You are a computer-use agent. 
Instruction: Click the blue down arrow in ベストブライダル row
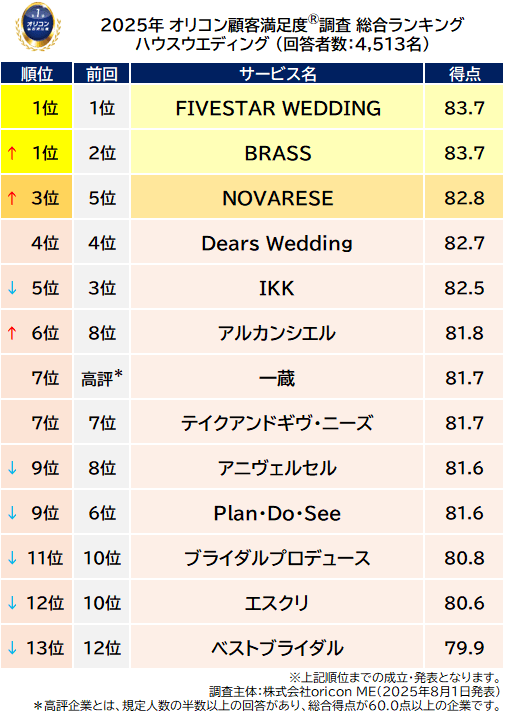point(12,648)
